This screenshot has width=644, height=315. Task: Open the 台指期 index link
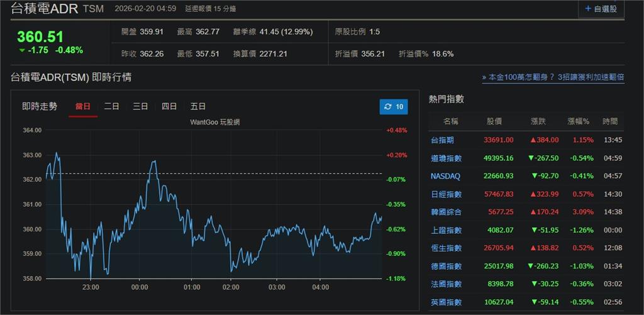pyautogui.click(x=442, y=140)
